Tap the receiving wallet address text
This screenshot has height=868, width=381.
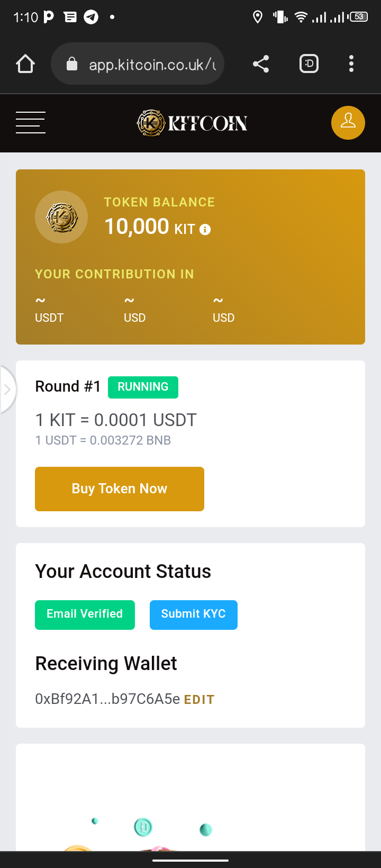[107, 699]
